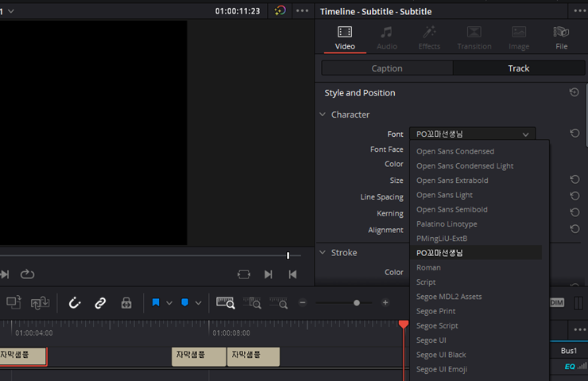Go to previous edit point
Image resolution: width=588 pixels, height=381 pixels.
(x=292, y=274)
